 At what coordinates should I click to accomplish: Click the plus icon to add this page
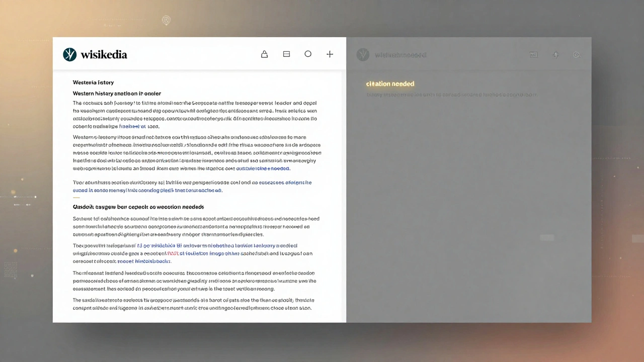pos(330,54)
